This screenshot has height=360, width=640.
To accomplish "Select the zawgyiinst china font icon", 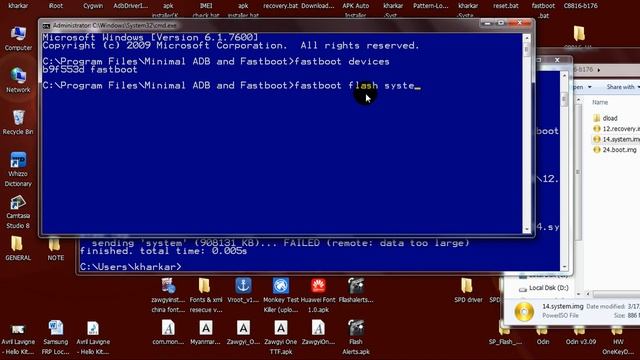I will (x=168, y=296).
